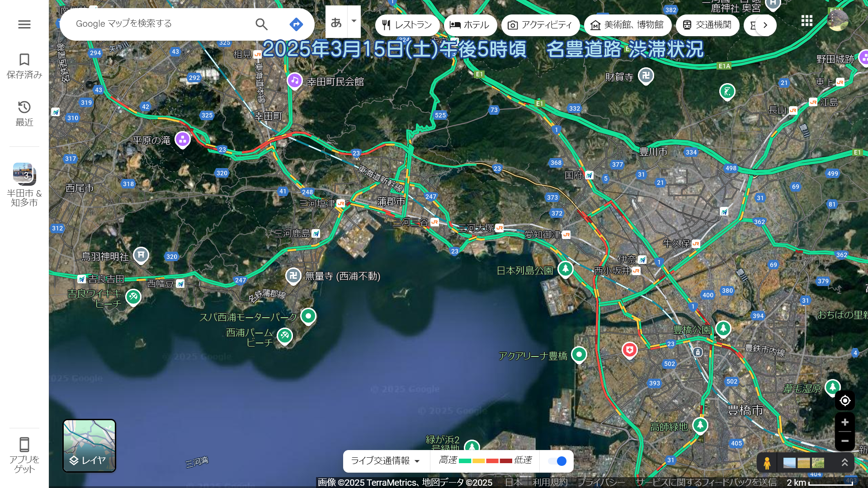Click the 高師緑地 park marker

(x=700, y=425)
